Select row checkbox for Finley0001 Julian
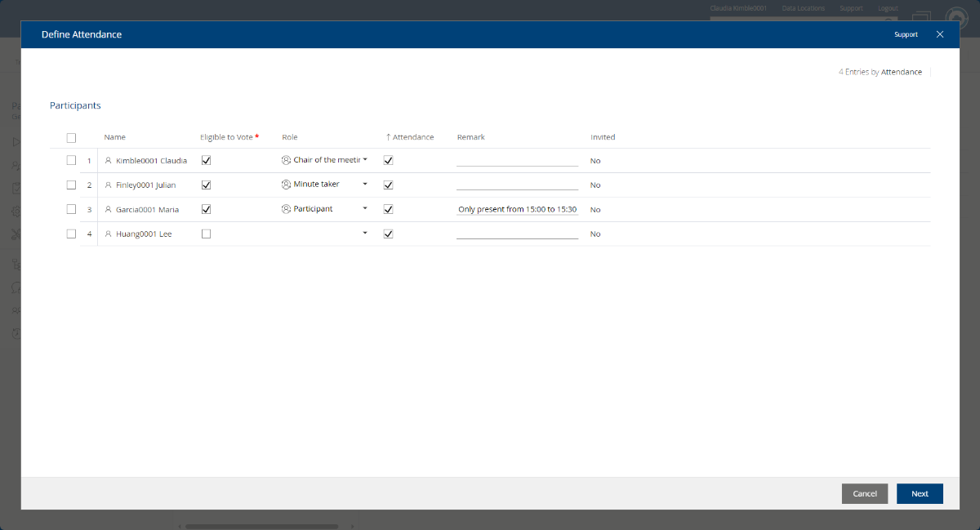Image resolution: width=980 pixels, height=530 pixels. pyautogui.click(x=71, y=185)
